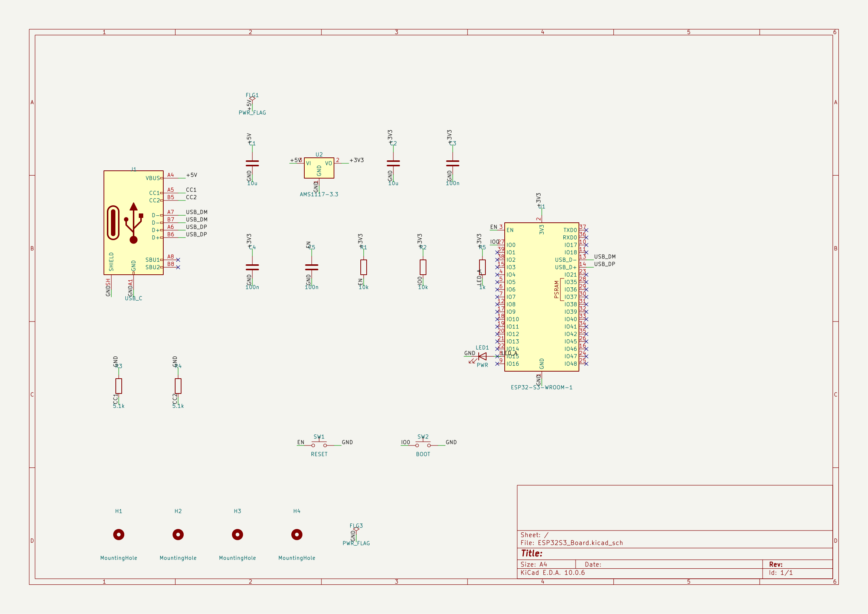Select resistor R1 10k pull-up
Viewport: 868px width, 614px height.
364,267
